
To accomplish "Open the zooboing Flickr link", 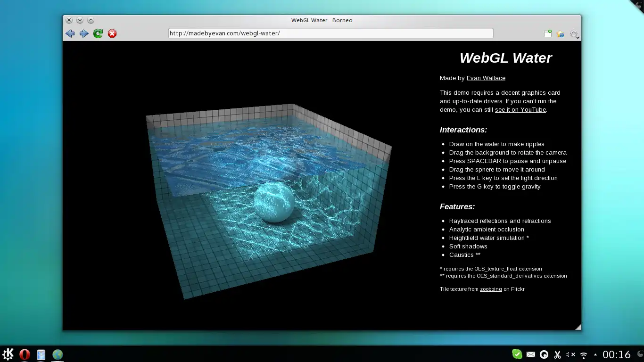I will [491, 289].
